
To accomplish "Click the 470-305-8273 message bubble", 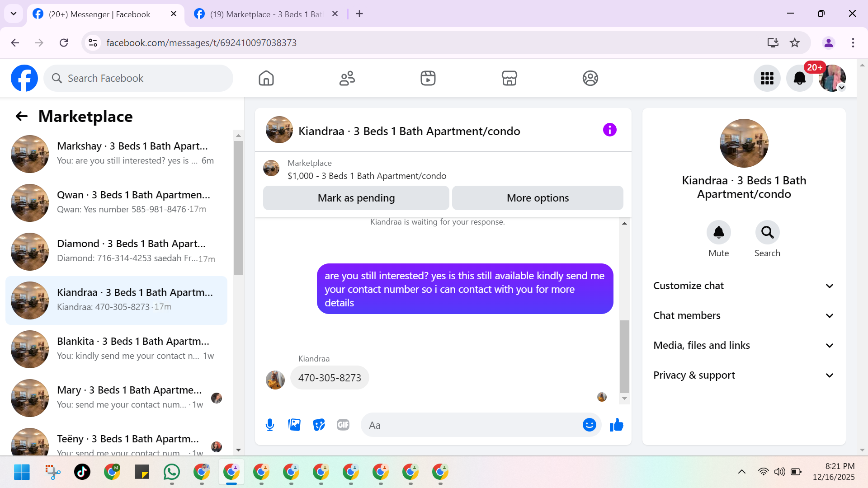I will [x=330, y=378].
